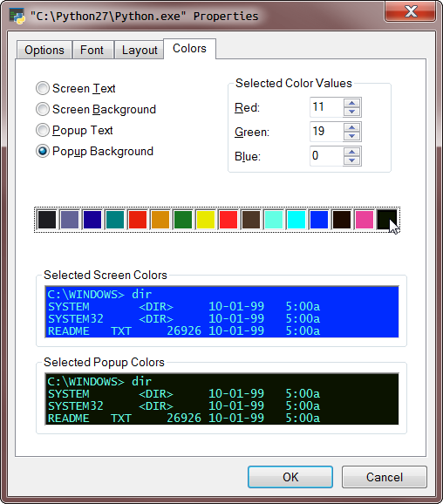Pick the orange color swatch
443x504 pixels.
tap(160, 220)
